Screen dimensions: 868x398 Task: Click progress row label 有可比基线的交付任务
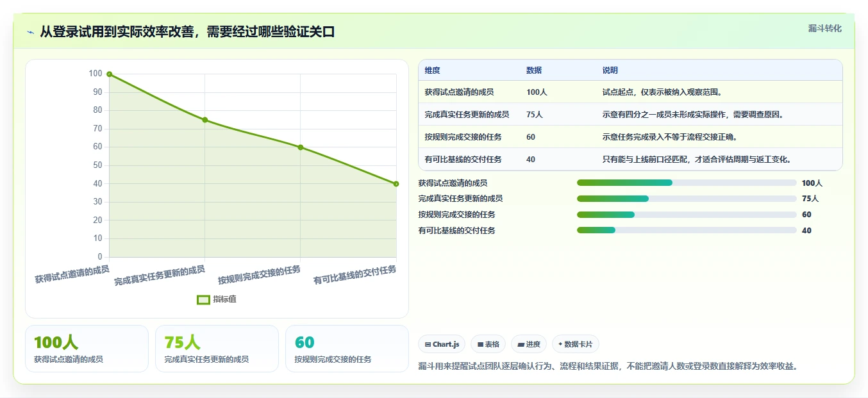[456, 231]
